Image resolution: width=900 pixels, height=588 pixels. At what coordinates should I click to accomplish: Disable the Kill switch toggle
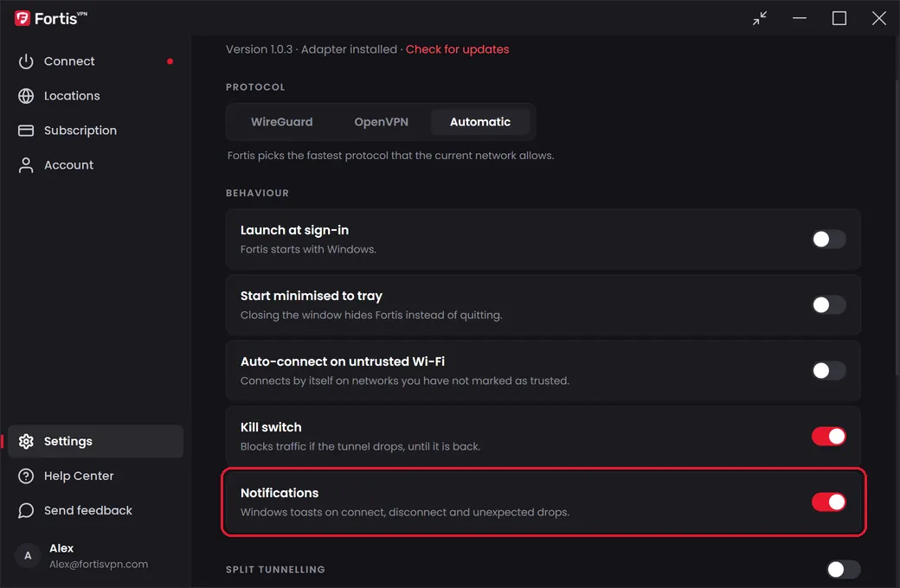pyautogui.click(x=828, y=437)
